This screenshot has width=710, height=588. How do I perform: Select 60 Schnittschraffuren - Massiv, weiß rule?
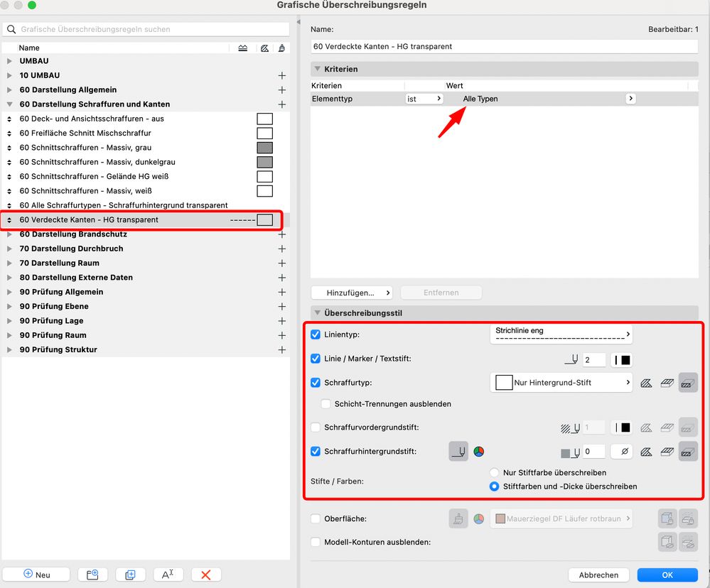[146, 191]
